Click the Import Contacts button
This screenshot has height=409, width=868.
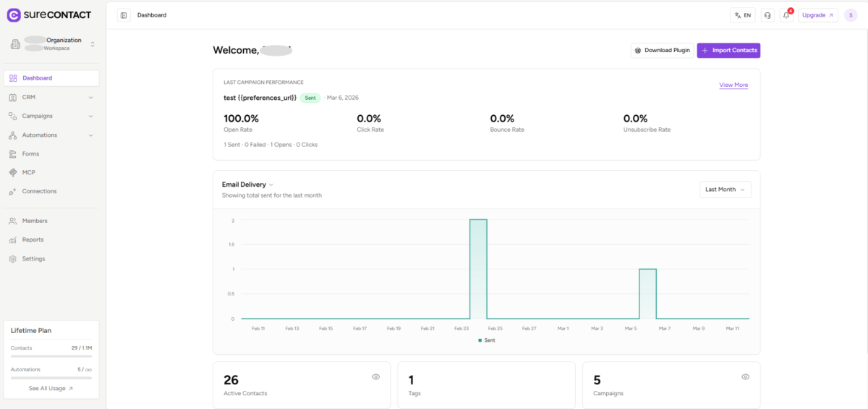click(x=728, y=51)
